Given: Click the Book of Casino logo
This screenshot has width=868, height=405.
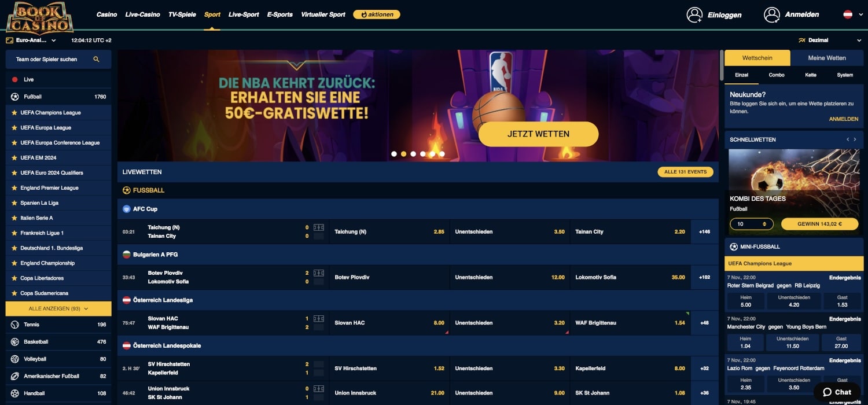Looking at the screenshot, I should click(x=40, y=18).
